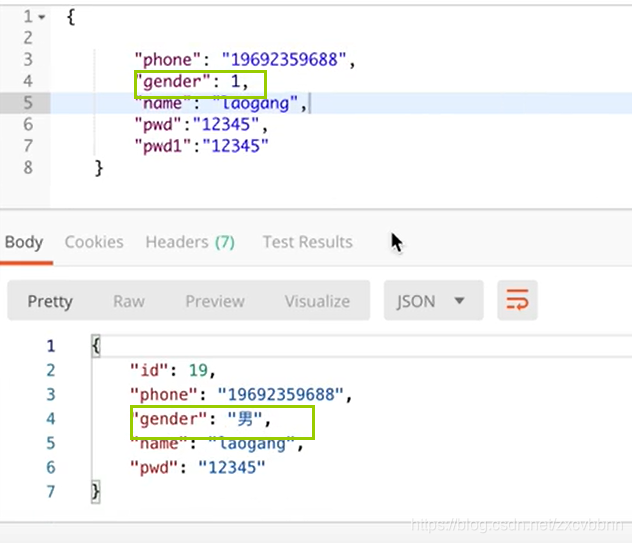632x543 pixels.
Task: Toggle line wrap icon in response toolbar
Action: 517,301
